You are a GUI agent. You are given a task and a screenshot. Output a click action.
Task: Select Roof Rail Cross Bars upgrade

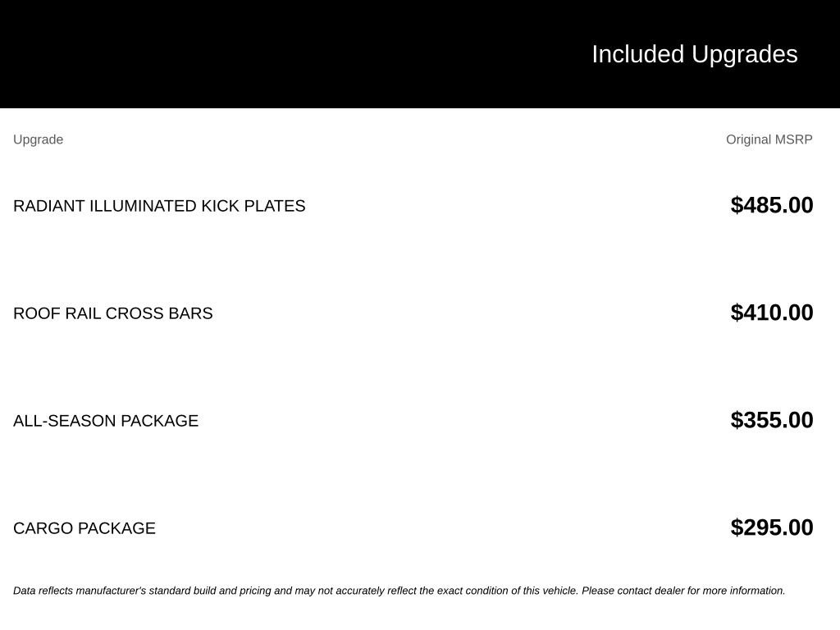113,313
